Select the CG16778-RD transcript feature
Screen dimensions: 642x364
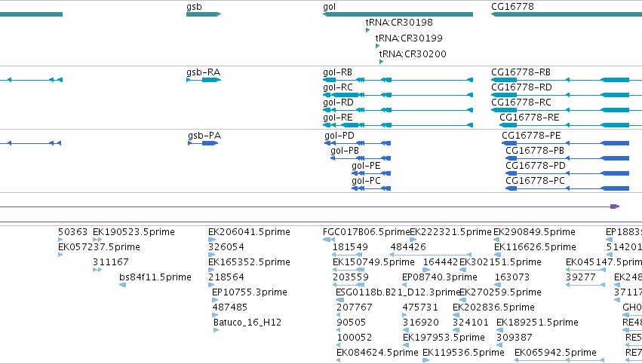point(567,95)
